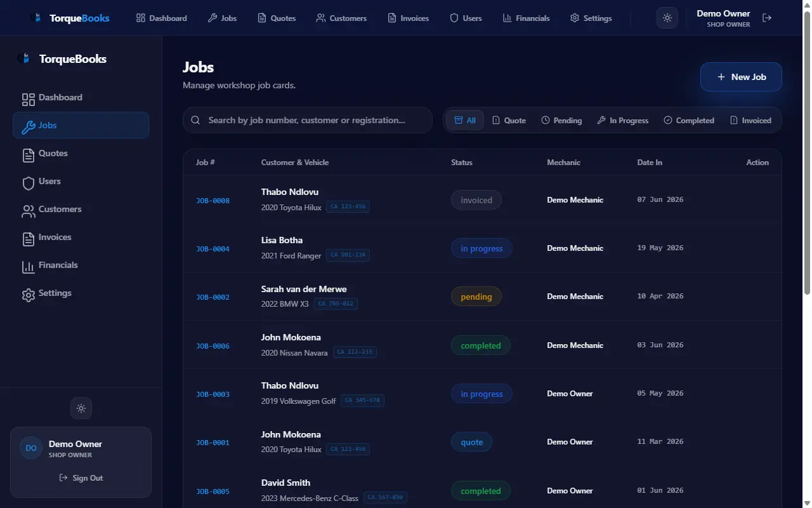The width and height of the screenshot is (812, 508).
Task: Open job link JOB-0003
Action: click(x=213, y=394)
